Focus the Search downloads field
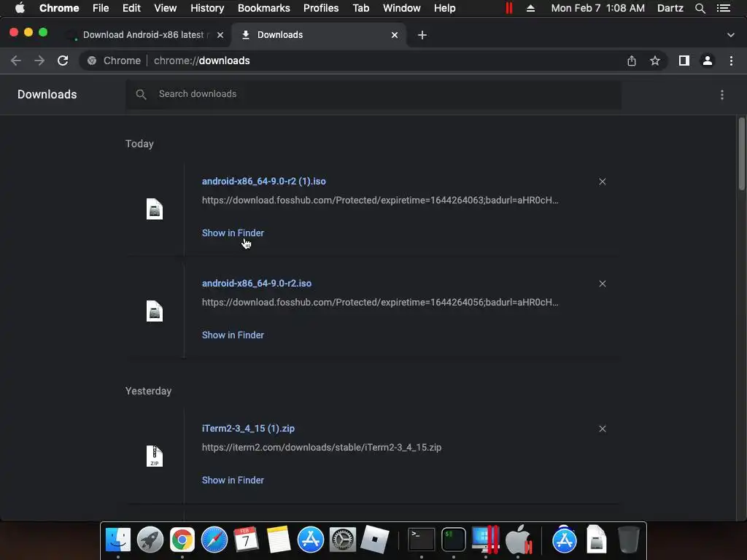This screenshot has width=747, height=560. click(373, 94)
